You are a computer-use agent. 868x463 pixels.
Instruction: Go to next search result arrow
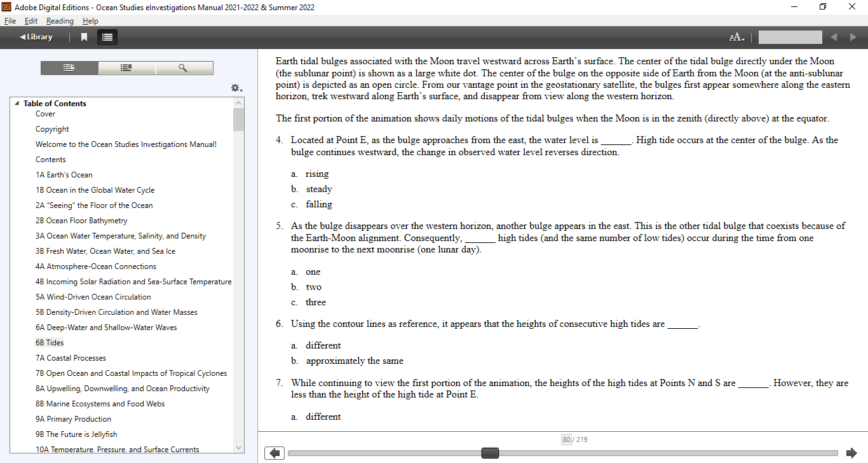tap(853, 38)
